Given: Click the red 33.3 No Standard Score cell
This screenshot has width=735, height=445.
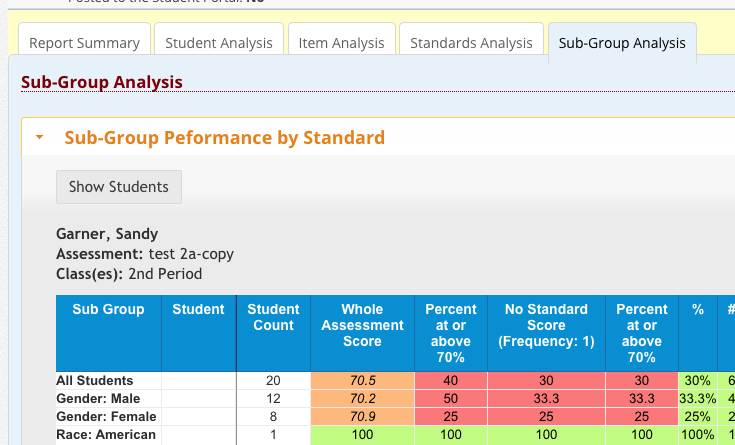Looking at the screenshot, I should pos(545,398).
